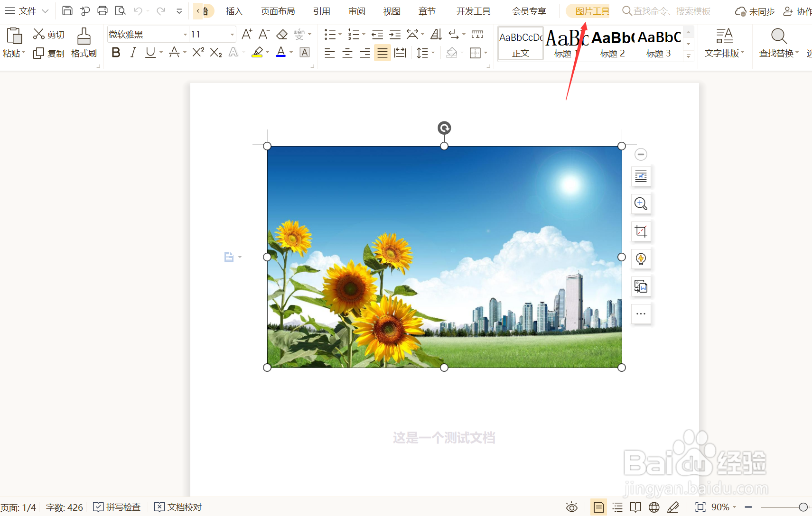Toggle eye protection mode in status bar

[572, 507]
